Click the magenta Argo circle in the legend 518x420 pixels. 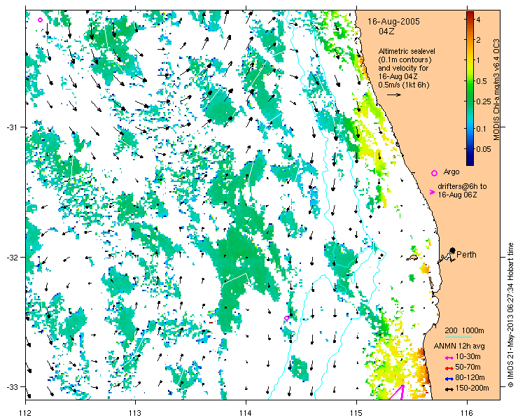(435, 173)
